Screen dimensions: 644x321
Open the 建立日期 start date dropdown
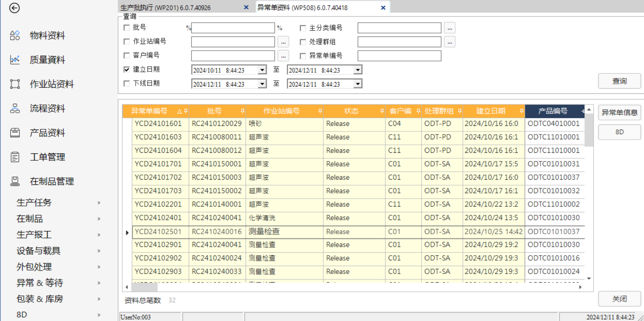[x=262, y=70]
